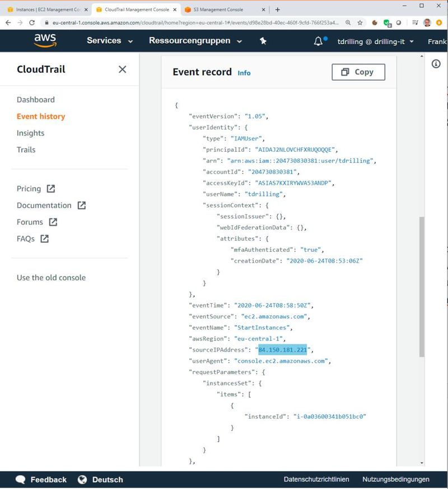Open the Frankfurt region selector
The image size is (448, 489).
tap(437, 41)
